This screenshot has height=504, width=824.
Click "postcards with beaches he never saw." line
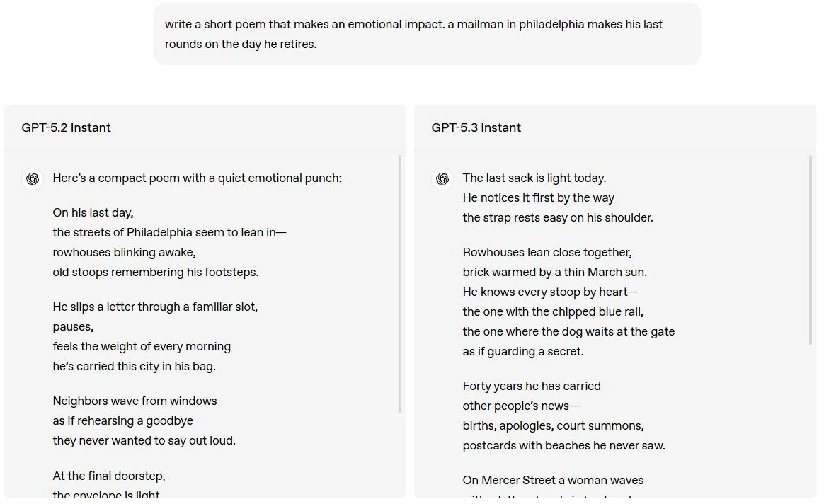point(563,446)
